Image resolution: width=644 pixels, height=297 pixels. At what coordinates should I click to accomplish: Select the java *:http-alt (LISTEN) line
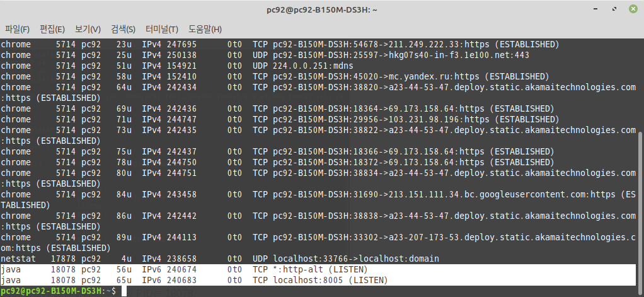[x=319, y=270]
